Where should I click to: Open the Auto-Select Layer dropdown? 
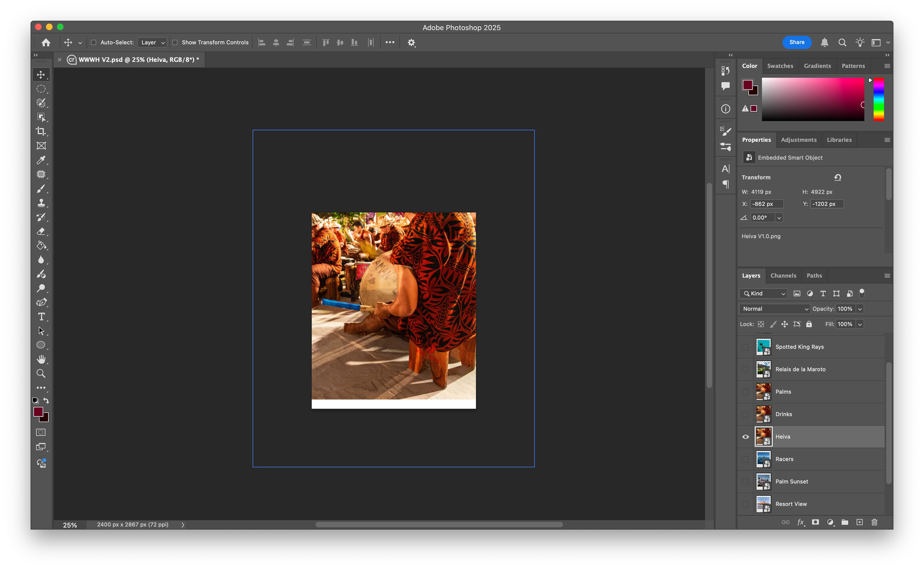click(x=152, y=43)
